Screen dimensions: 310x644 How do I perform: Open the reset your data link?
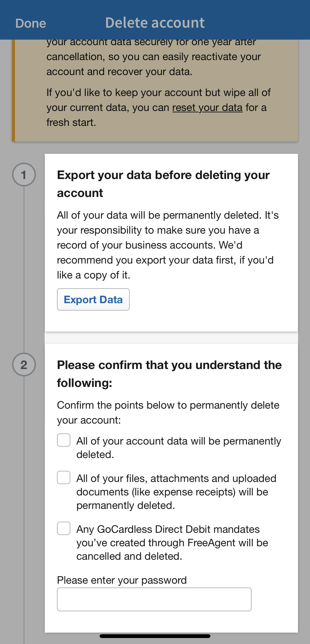[x=207, y=107]
